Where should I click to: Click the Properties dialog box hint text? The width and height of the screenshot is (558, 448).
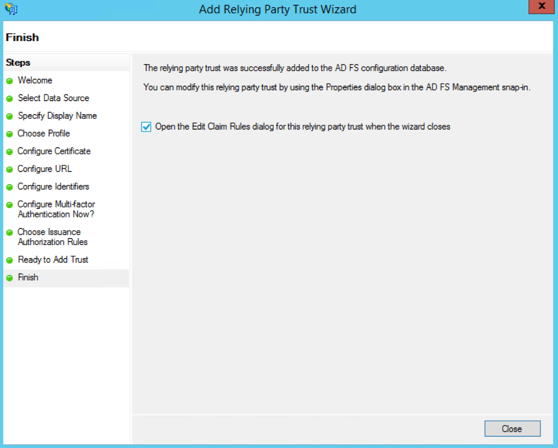point(337,87)
